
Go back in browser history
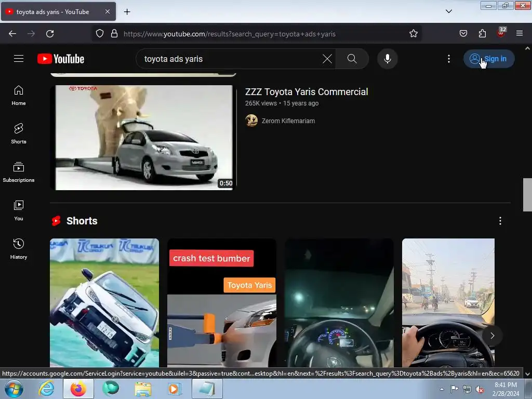[12, 34]
